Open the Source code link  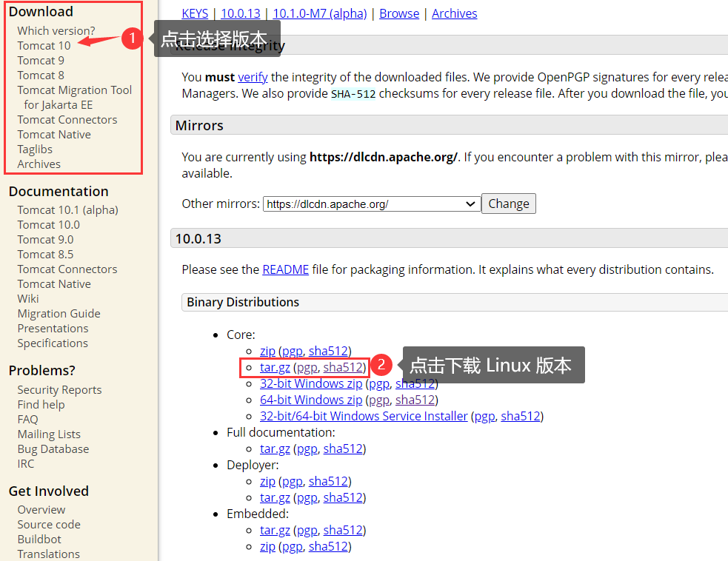click(x=49, y=524)
